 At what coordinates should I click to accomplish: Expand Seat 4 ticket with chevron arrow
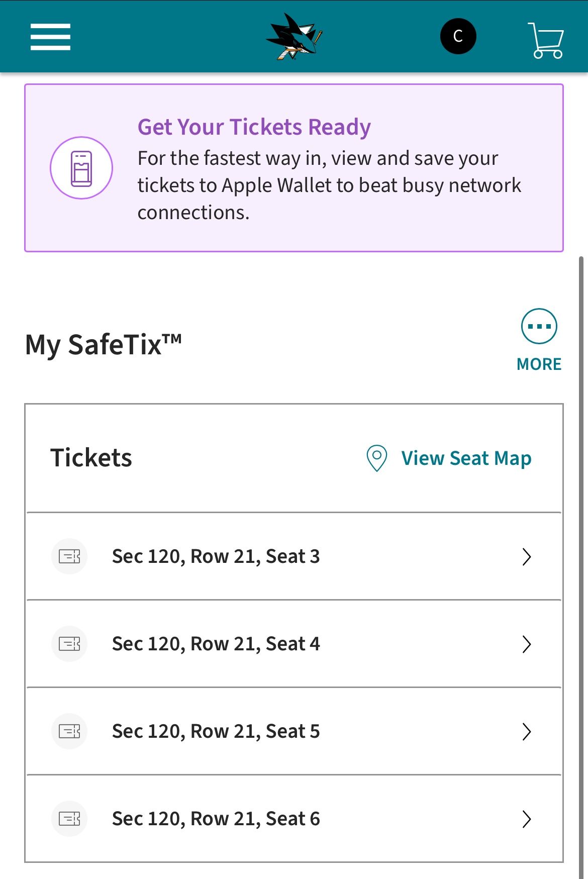coord(526,644)
